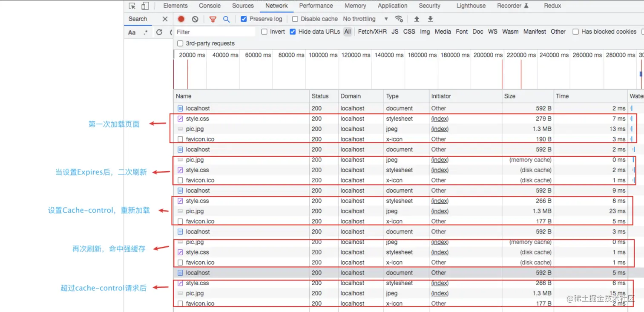Enable the Has blocked cookies checkbox
The height and width of the screenshot is (312, 644).
(575, 32)
